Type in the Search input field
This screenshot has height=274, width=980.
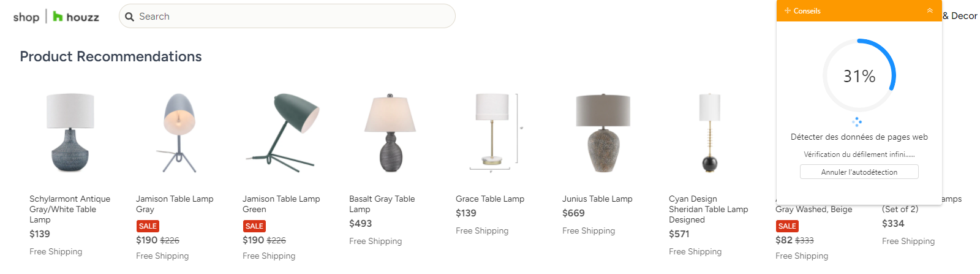pos(294,17)
